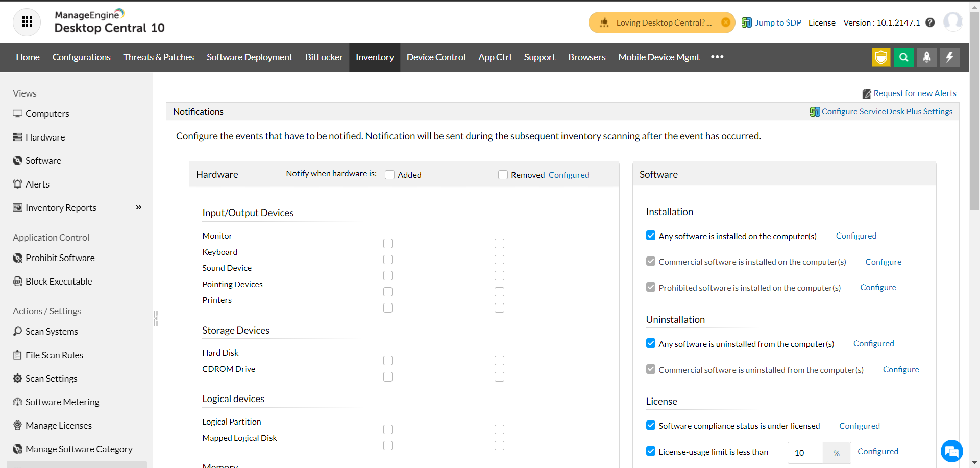
Task: Open the user profile avatar
Action: (x=952, y=22)
